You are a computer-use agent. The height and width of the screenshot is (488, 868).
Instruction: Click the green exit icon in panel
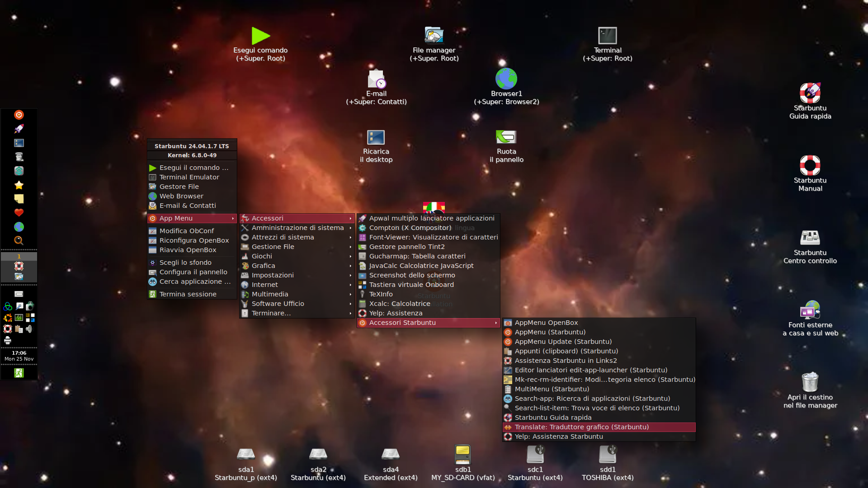coord(19,373)
